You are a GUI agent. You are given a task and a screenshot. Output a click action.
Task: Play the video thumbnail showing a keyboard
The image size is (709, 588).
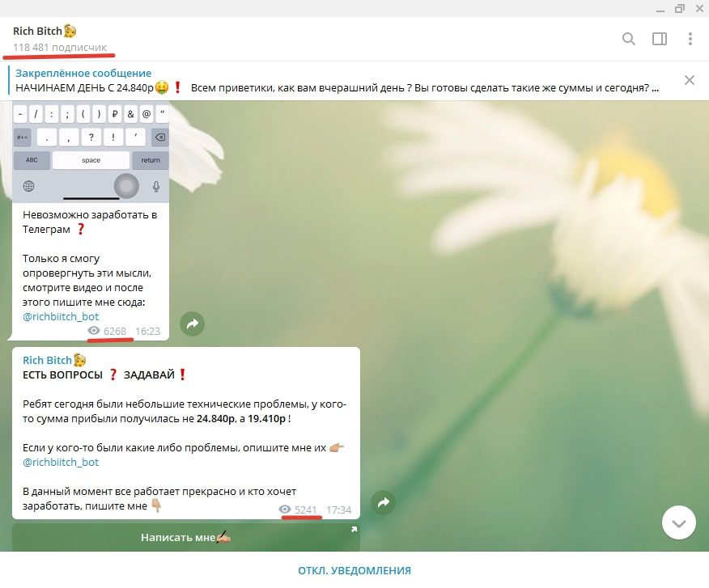pyautogui.click(x=91, y=152)
